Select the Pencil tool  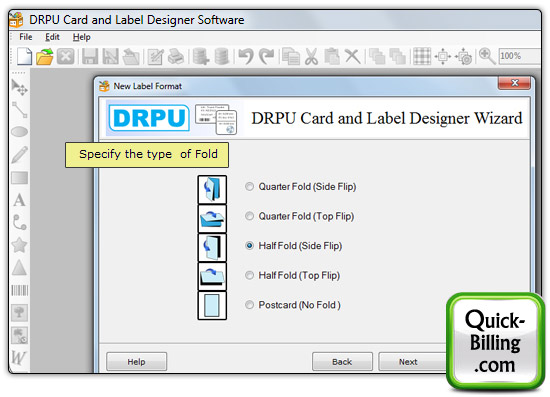[x=20, y=155]
